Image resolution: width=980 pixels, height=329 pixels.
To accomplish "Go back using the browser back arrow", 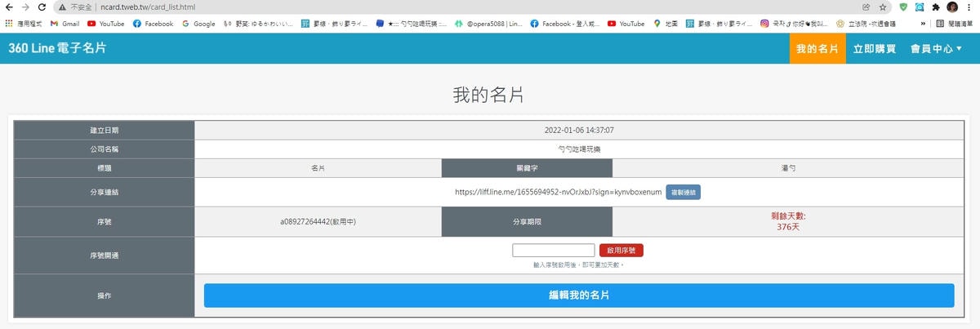I will (8, 7).
